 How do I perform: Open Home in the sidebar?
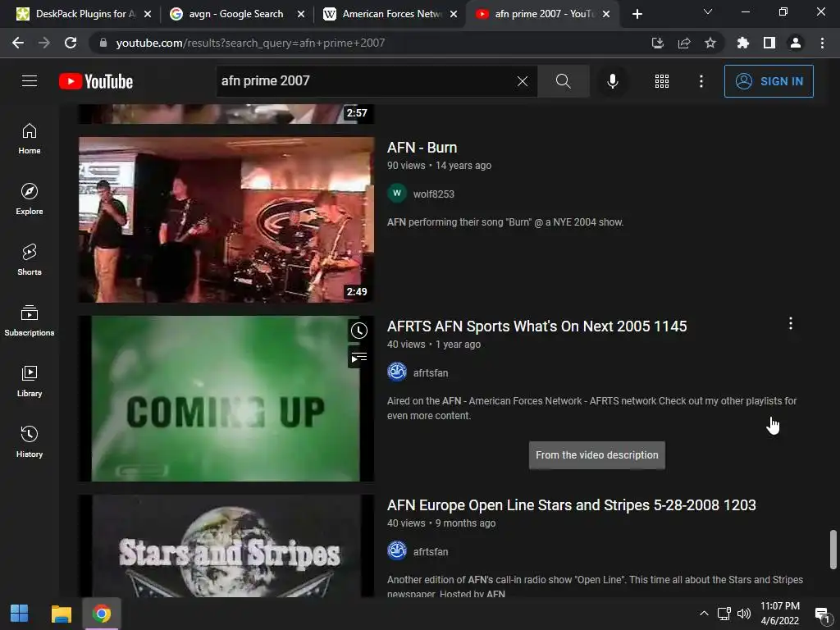30,138
